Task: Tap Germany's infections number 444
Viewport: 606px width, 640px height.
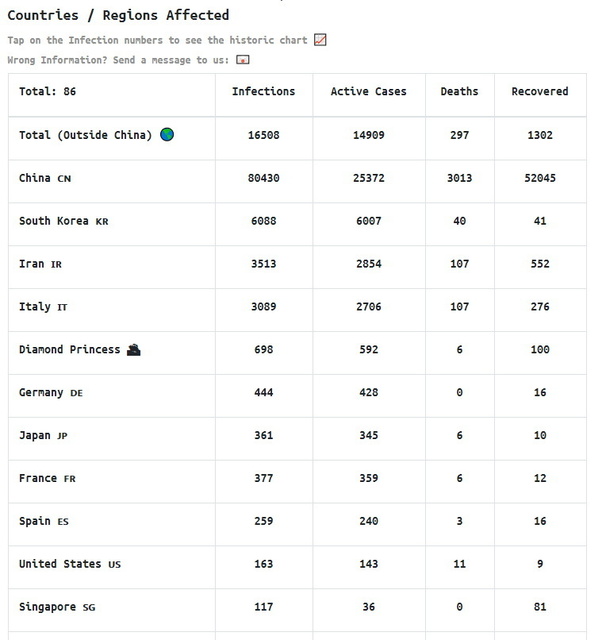Action: (x=264, y=392)
